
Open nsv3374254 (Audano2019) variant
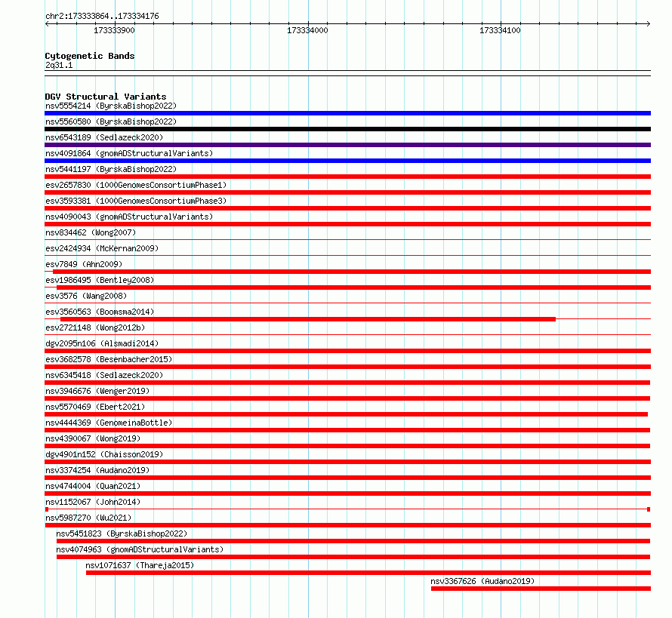[97, 470]
